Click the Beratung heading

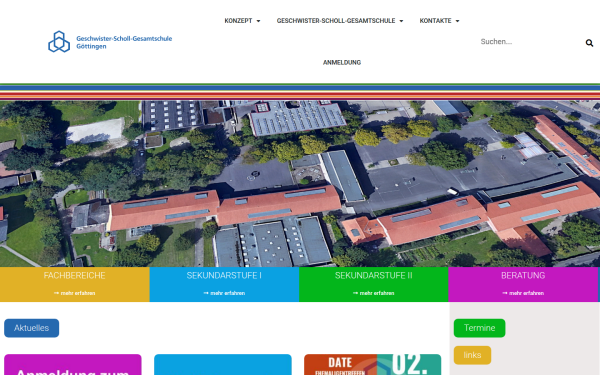pyautogui.click(x=523, y=276)
